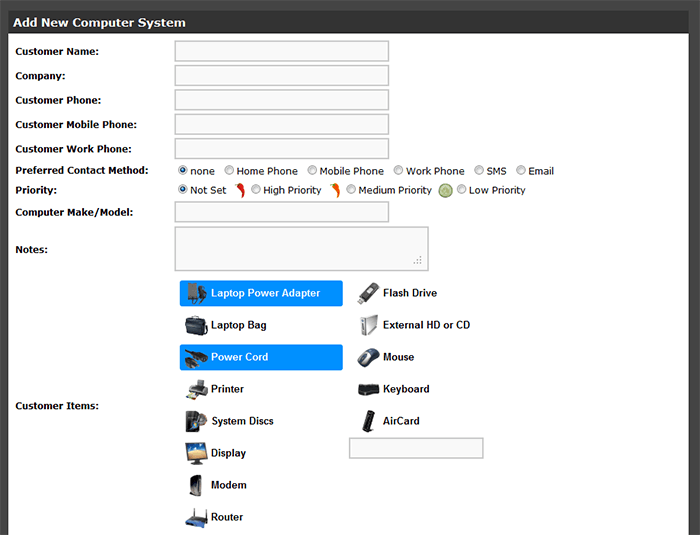Select SMS contact method radio
The image size is (700, 535).
tap(479, 170)
